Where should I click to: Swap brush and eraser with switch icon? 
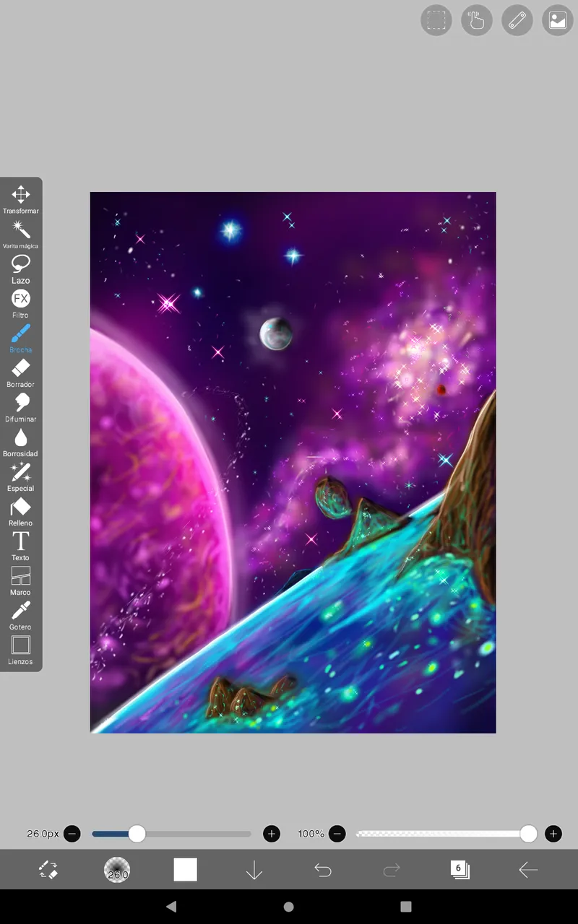(x=48, y=870)
